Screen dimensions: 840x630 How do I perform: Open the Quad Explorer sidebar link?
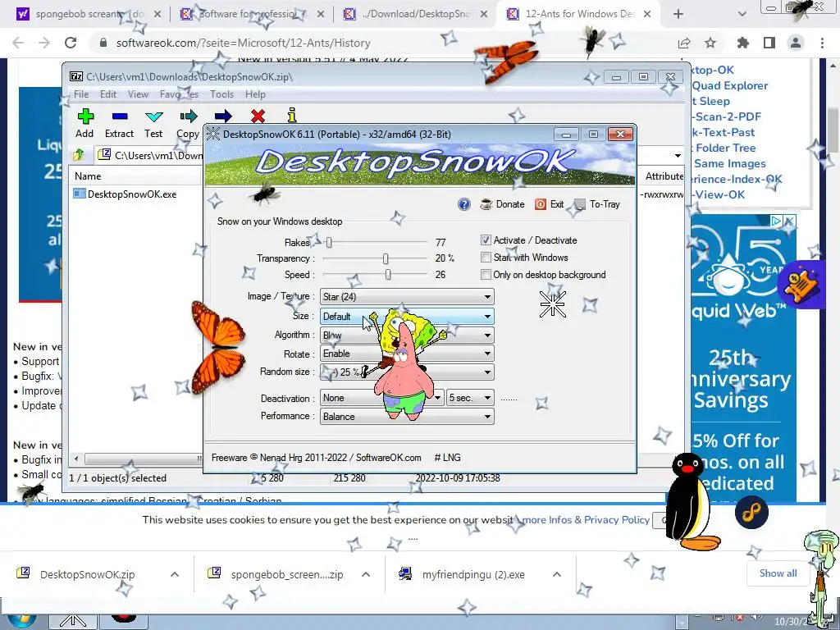coord(730,85)
